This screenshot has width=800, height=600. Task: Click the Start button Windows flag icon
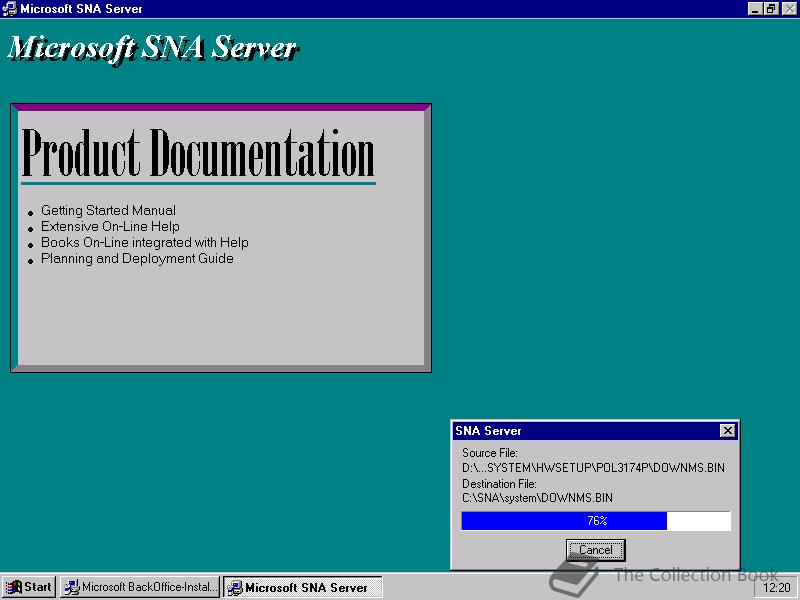pyautogui.click(x=14, y=587)
